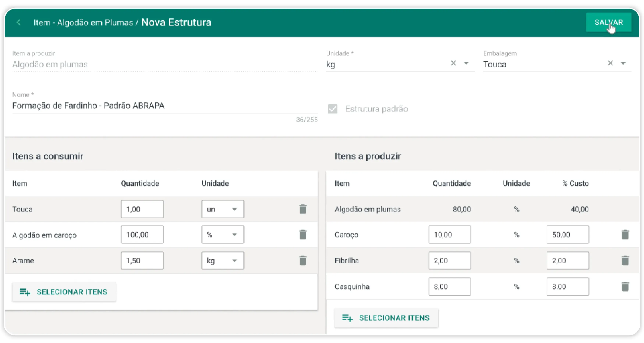Open the Unidade dropdown arrow
Viewport: 644px width, 343px height.
click(x=466, y=63)
